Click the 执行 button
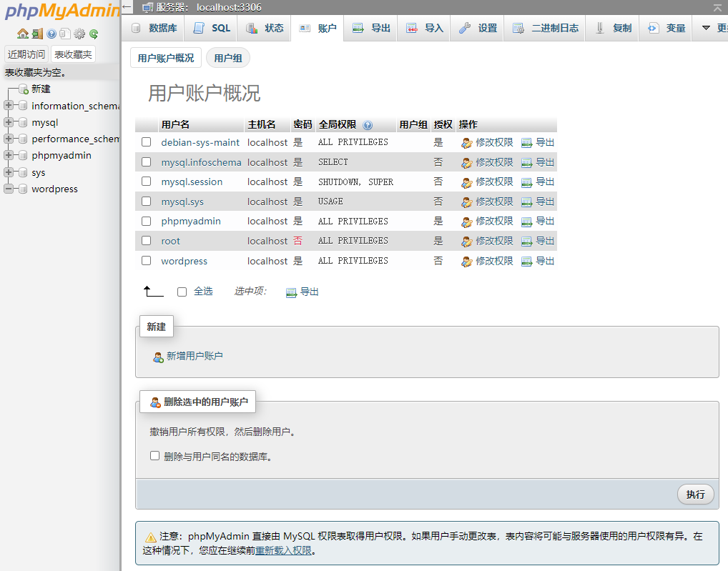This screenshot has width=728, height=571. pyautogui.click(x=696, y=495)
